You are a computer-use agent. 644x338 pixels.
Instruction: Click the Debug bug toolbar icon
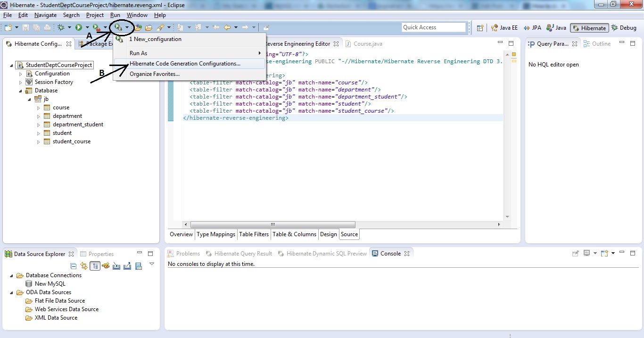pos(61,28)
